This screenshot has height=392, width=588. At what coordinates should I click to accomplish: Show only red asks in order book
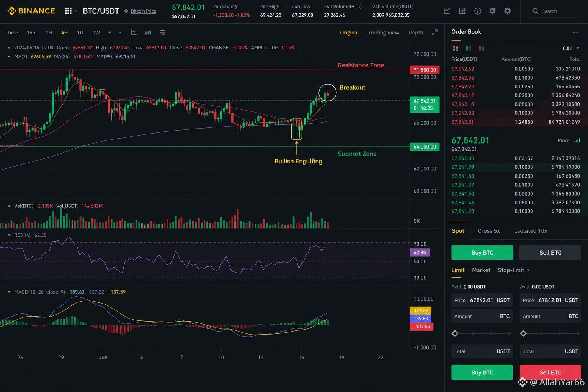pos(482,48)
